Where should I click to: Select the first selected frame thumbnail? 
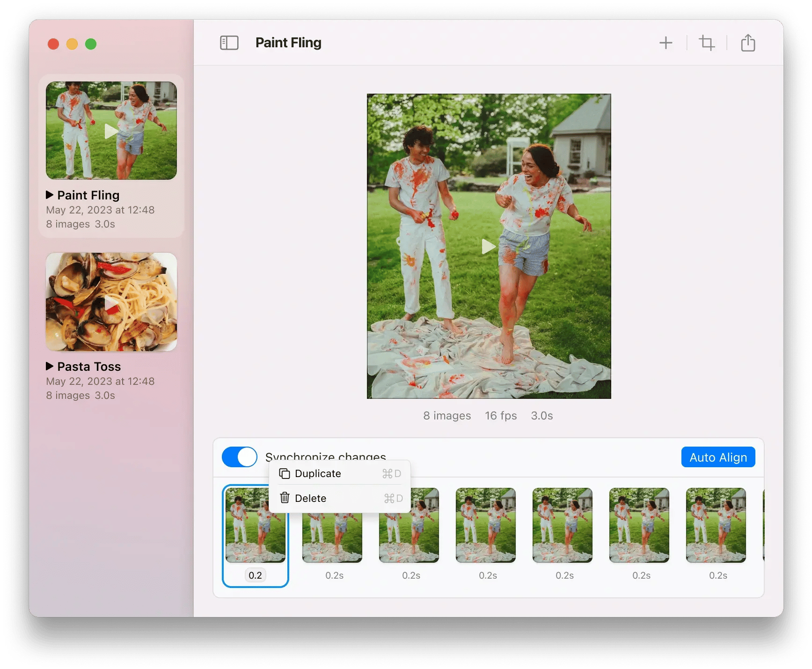255,536
